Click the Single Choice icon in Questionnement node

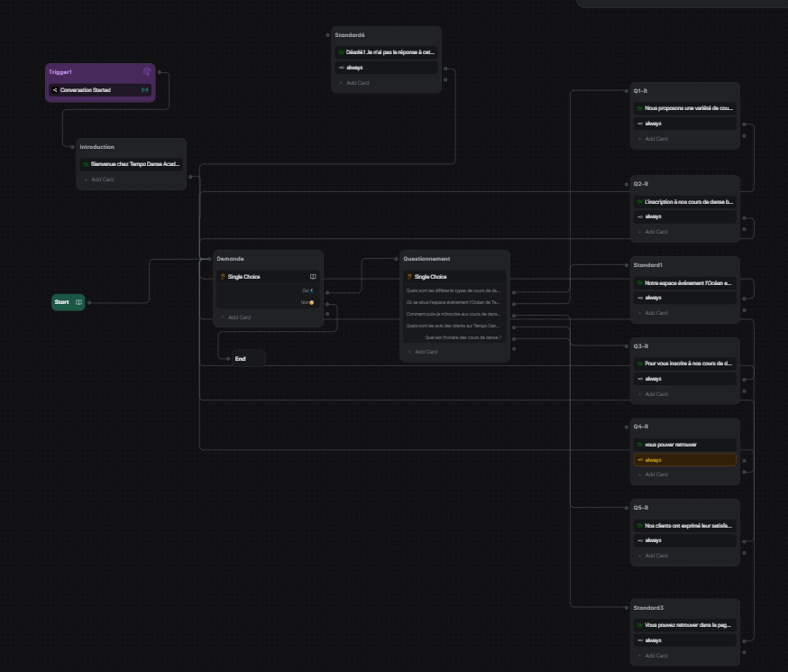409,277
